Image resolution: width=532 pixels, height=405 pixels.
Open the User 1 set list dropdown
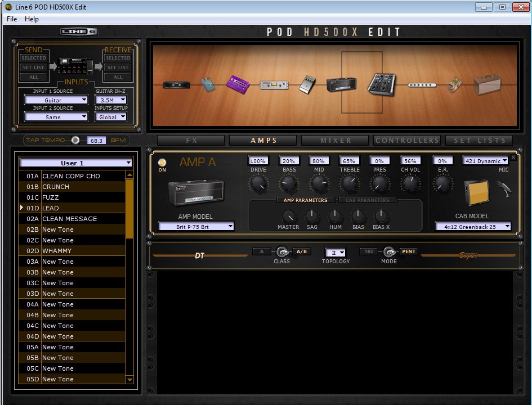click(76, 163)
